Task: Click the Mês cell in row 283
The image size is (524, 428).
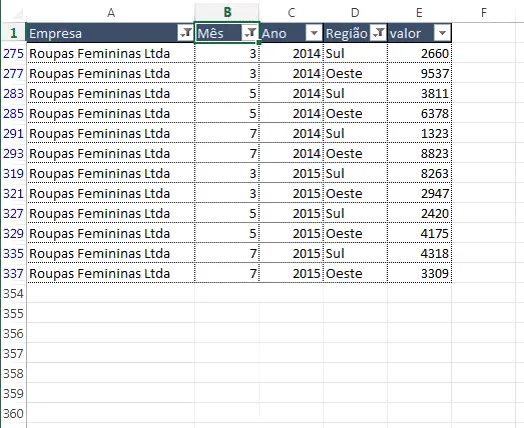Action: tap(227, 93)
